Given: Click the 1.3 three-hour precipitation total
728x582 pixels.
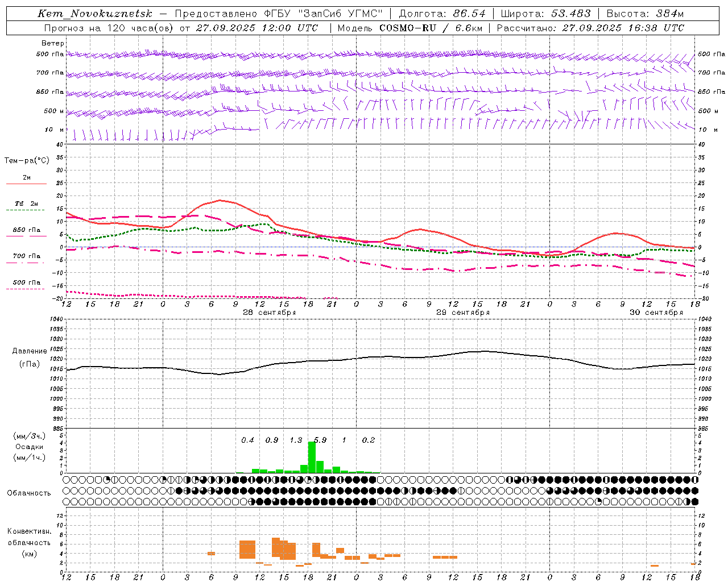Looking at the screenshot, I should [x=296, y=440].
